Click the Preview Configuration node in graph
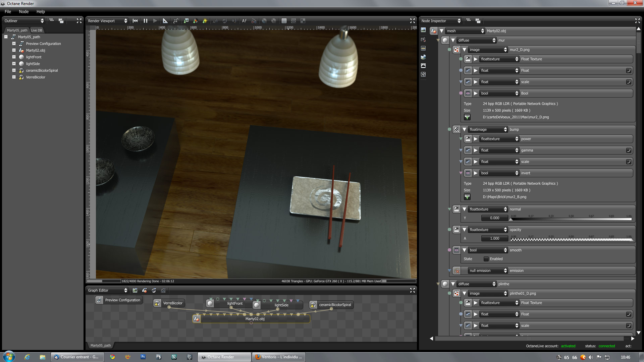 [119, 300]
